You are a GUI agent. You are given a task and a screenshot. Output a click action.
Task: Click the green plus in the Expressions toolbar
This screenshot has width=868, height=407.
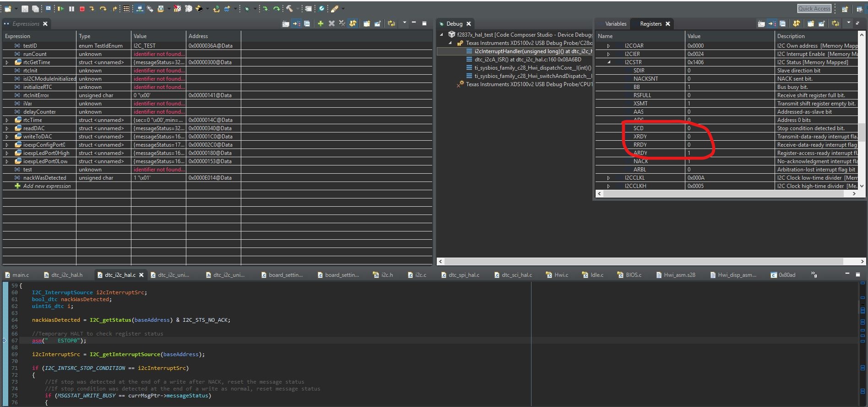pyautogui.click(x=320, y=23)
